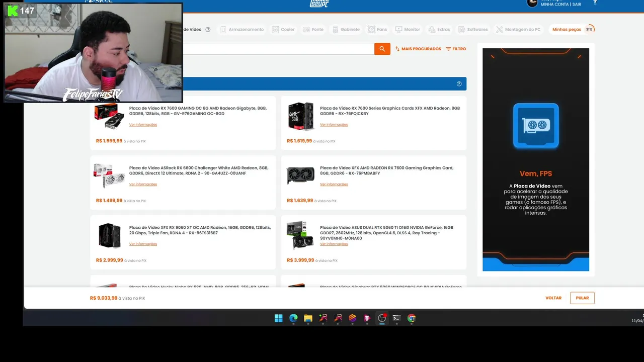Open Ver informações for RX-76PQICKBY
Screen dimensions: 644x362
coord(334,125)
